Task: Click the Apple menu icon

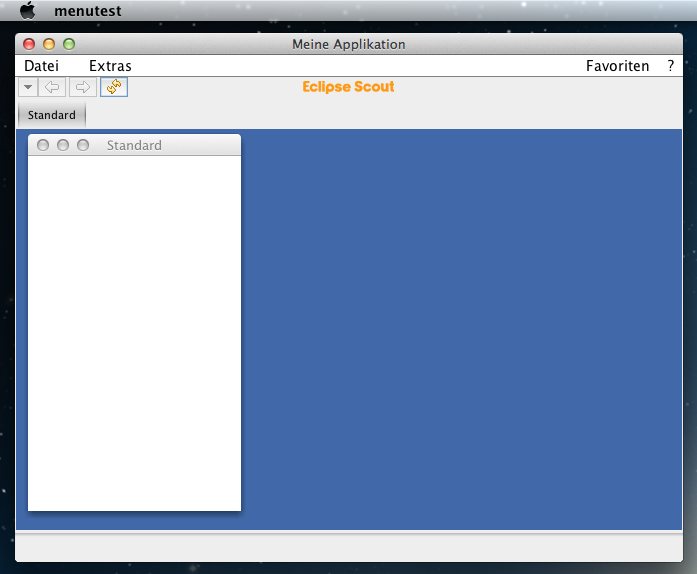Action: coord(28,10)
